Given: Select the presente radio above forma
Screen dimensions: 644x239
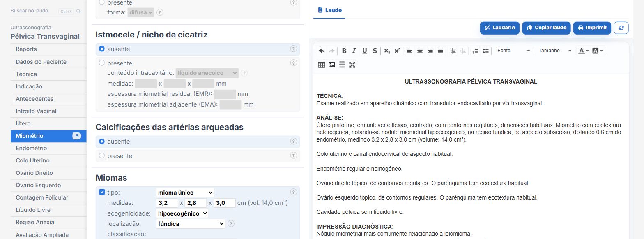Looking at the screenshot, I should tap(102, 2).
